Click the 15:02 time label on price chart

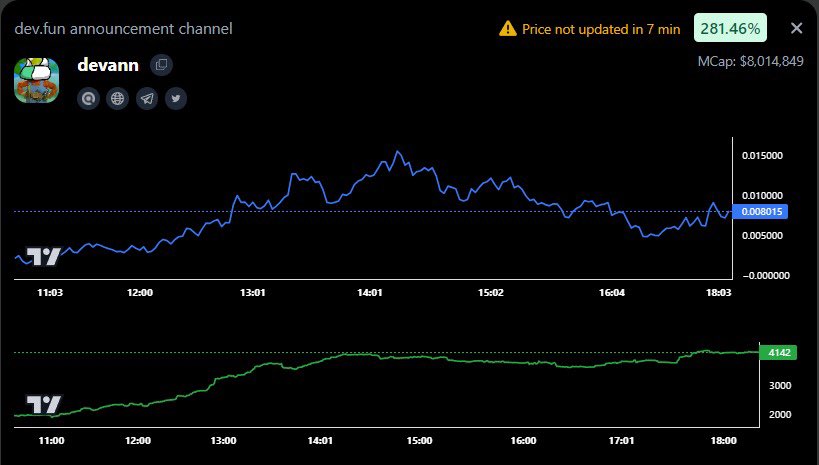[x=491, y=293]
